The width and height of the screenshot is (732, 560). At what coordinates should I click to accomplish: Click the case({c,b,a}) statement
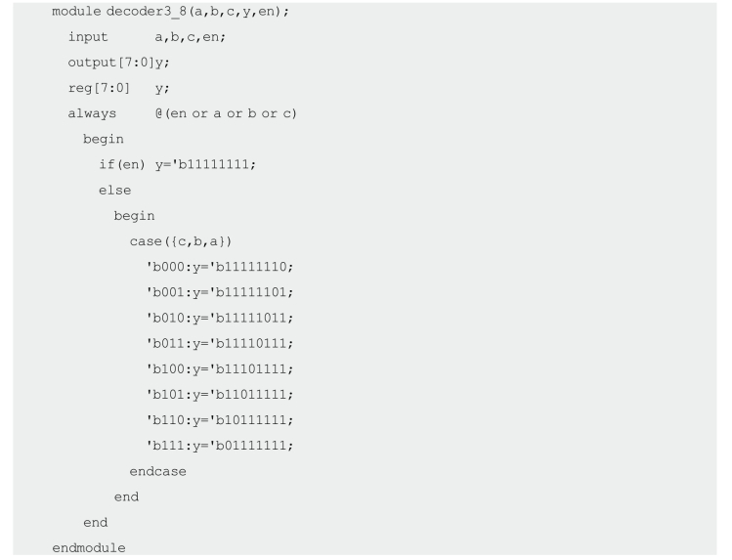tap(181, 241)
